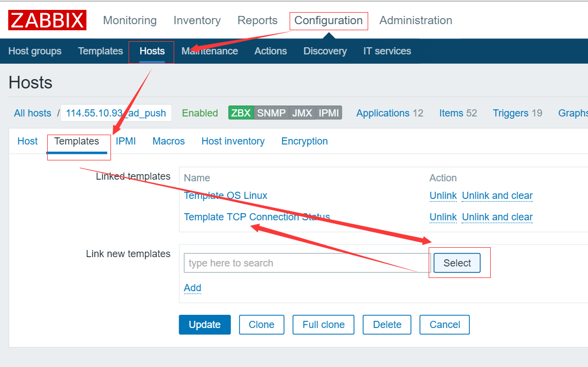Screen dimensions: 588x367
Task: Select Discovery in the navigation bar
Action: (x=325, y=51)
